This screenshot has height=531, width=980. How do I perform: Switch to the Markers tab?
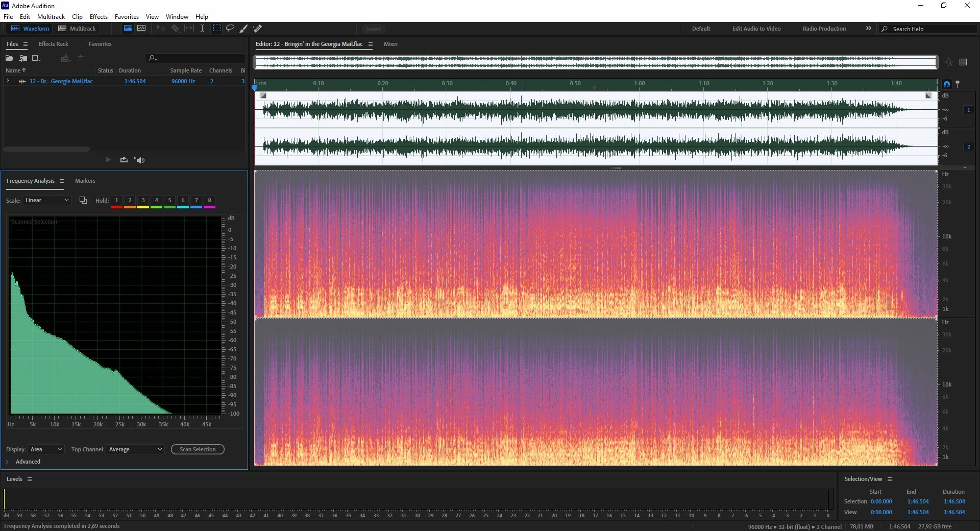pyautogui.click(x=85, y=181)
